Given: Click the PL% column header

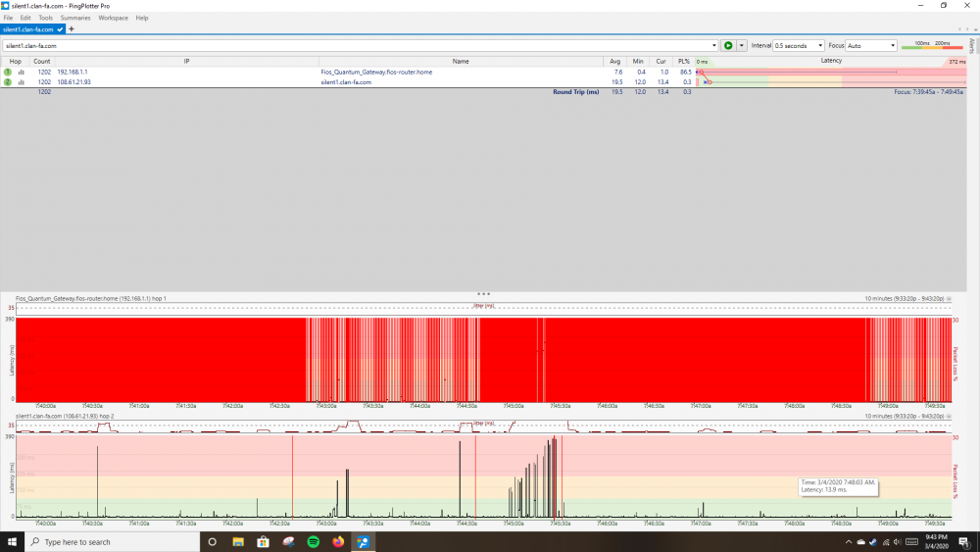Looking at the screenshot, I should (684, 61).
